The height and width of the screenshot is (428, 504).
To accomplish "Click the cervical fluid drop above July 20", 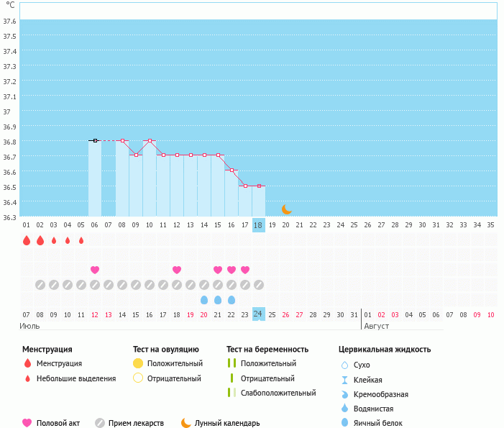I will tap(204, 300).
